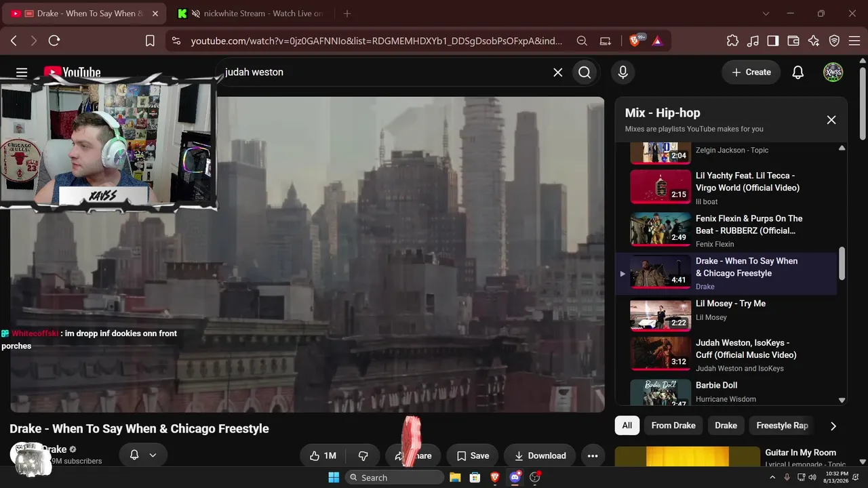
Task: Click the magnifier search button beside the search box
Action: point(585,73)
